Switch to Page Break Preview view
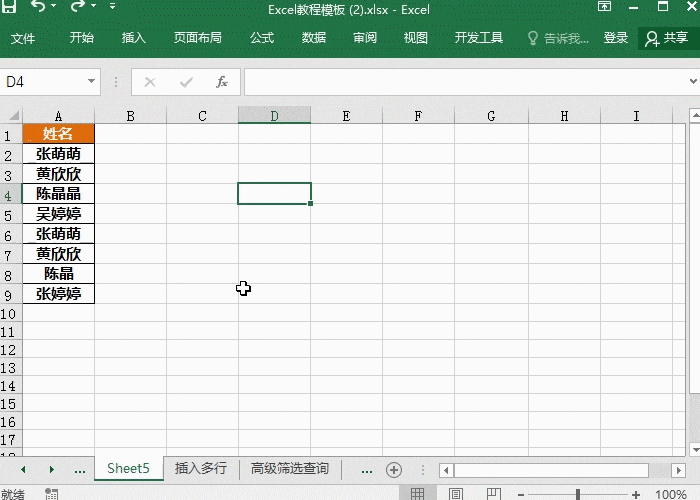Image resolution: width=700 pixels, height=500 pixels. tap(492, 494)
